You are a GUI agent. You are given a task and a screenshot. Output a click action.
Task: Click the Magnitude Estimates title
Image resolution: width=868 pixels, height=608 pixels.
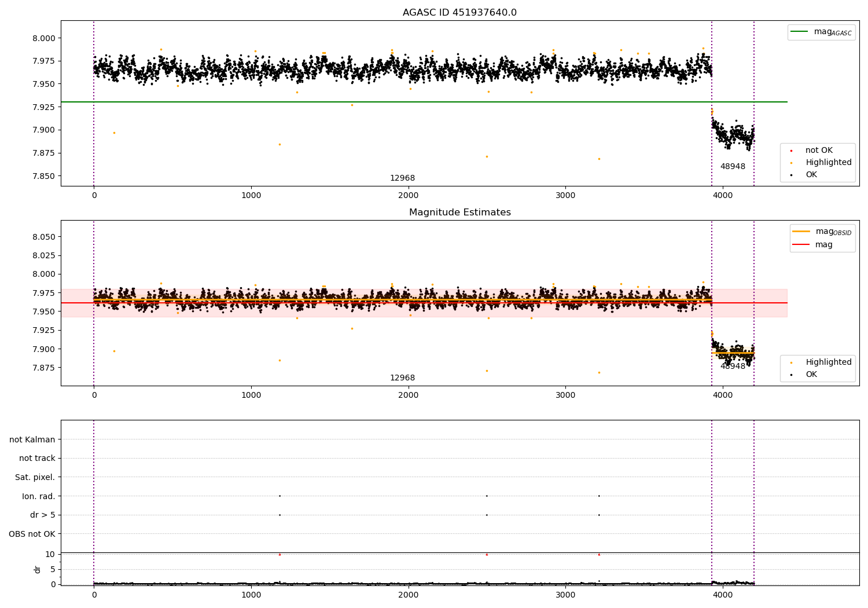[459, 213]
